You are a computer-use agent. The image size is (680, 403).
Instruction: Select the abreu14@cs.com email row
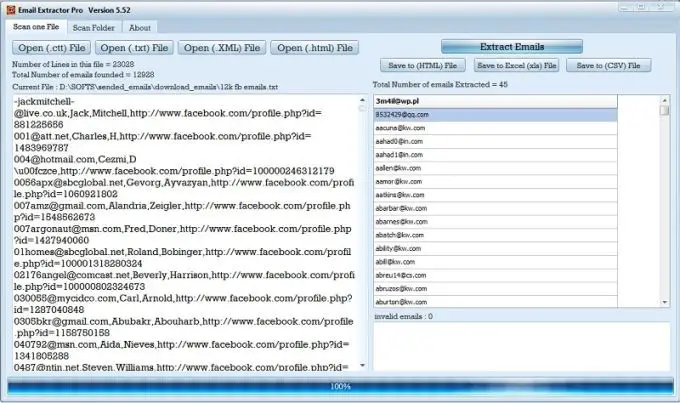click(x=495, y=276)
